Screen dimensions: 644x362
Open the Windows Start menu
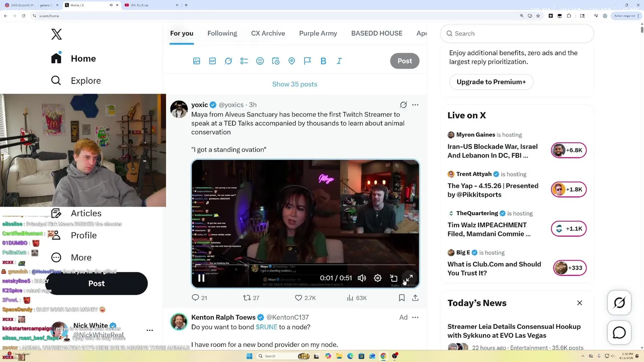[x=250, y=356]
